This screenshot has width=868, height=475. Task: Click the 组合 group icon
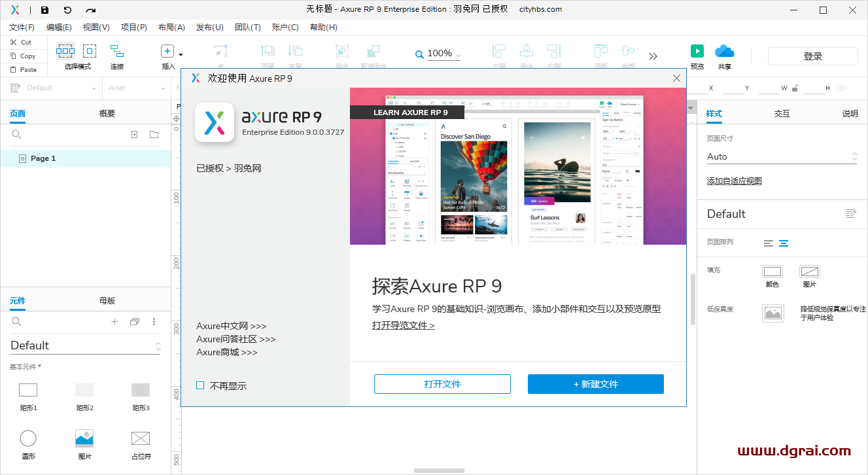(x=341, y=50)
